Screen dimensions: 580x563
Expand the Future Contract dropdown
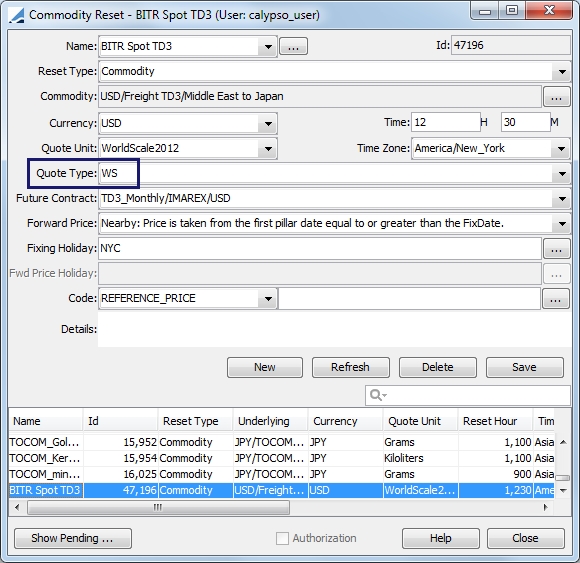[x=562, y=199]
